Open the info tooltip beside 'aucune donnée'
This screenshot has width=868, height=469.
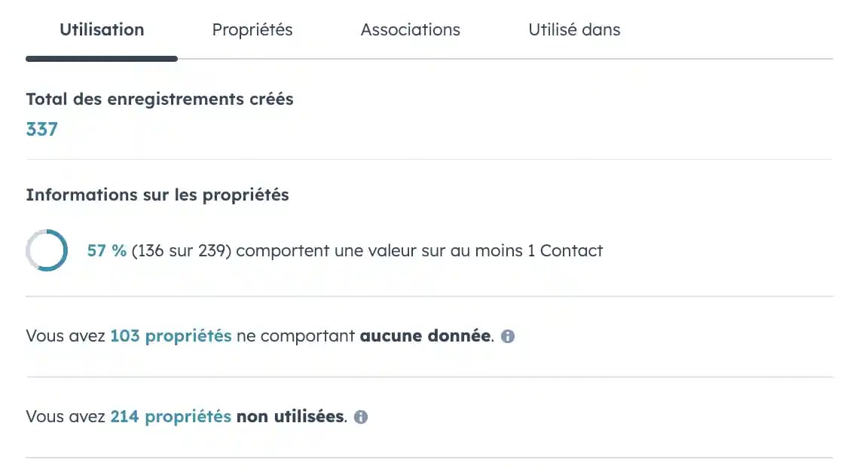pyautogui.click(x=508, y=336)
